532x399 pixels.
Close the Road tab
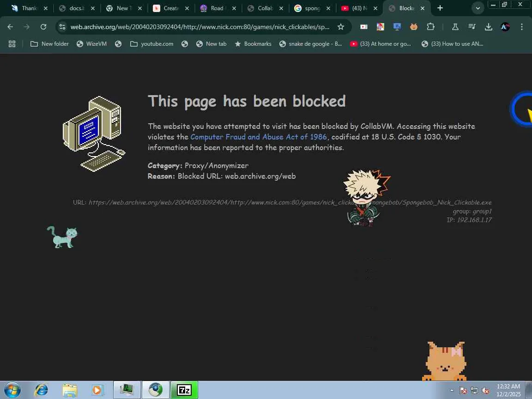pyautogui.click(x=234, y=8)
